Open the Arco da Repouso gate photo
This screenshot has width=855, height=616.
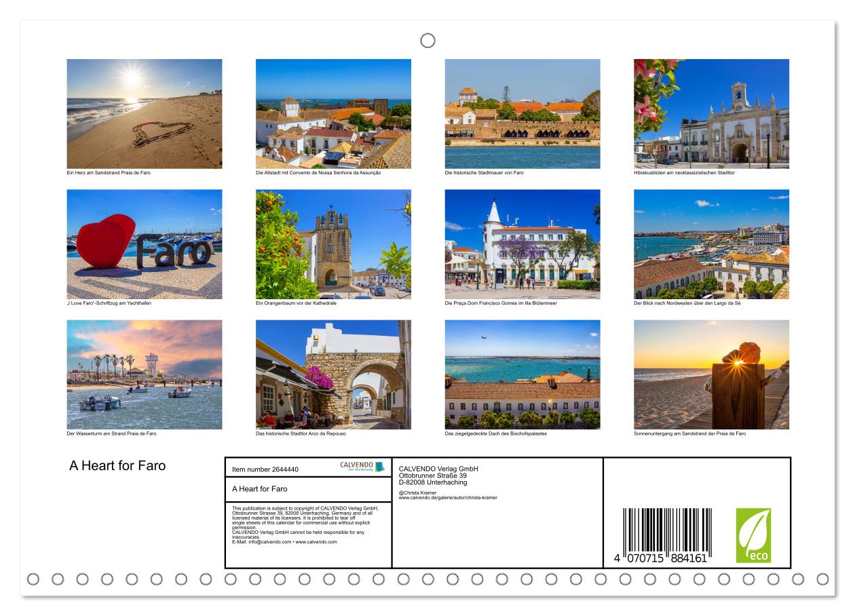[333, 374]
